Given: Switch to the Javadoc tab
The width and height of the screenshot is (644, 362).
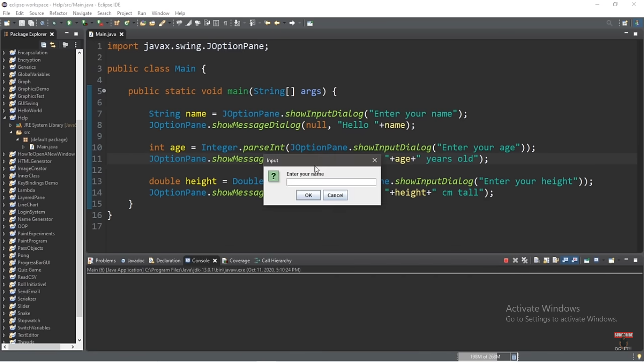Looking at the screenshot, I should [133, 261].
